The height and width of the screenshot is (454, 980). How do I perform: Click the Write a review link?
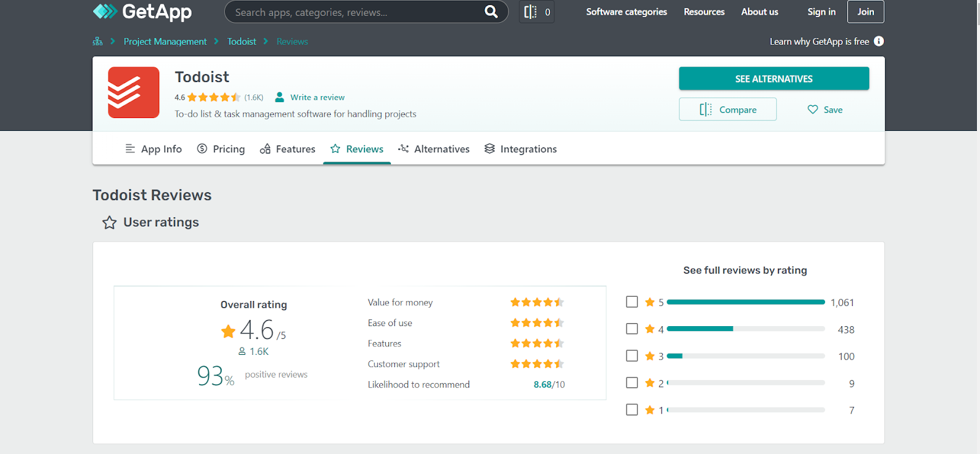pyautogui.click(x=317, y=97)
